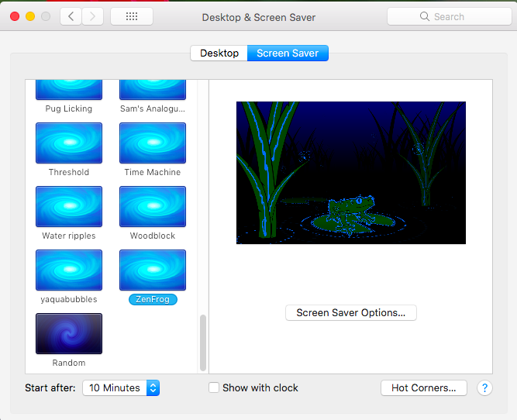Go forward with the right arrow button
Screen dimensions: 517x420
click(x=93, y=16)
